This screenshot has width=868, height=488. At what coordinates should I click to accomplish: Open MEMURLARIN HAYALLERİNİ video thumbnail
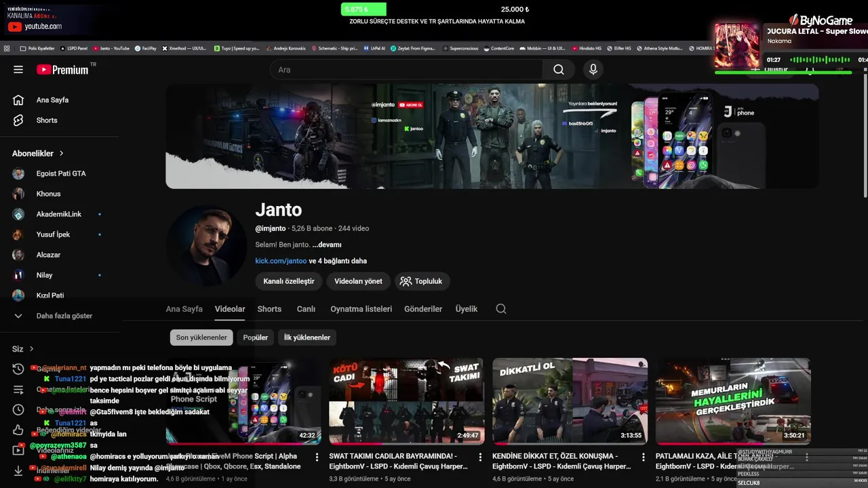coord(733,401)
